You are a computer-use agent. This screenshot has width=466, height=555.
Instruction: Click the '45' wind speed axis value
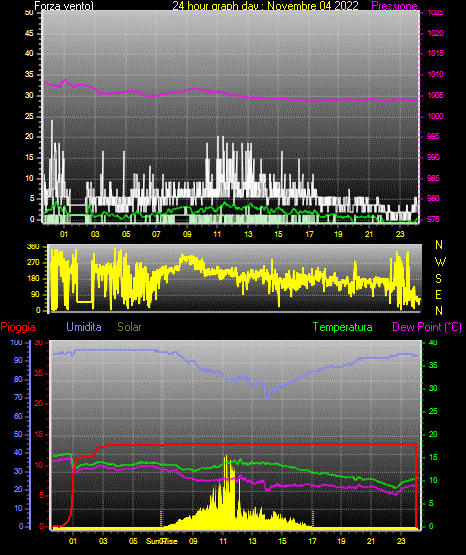click(x=29, y=33)
